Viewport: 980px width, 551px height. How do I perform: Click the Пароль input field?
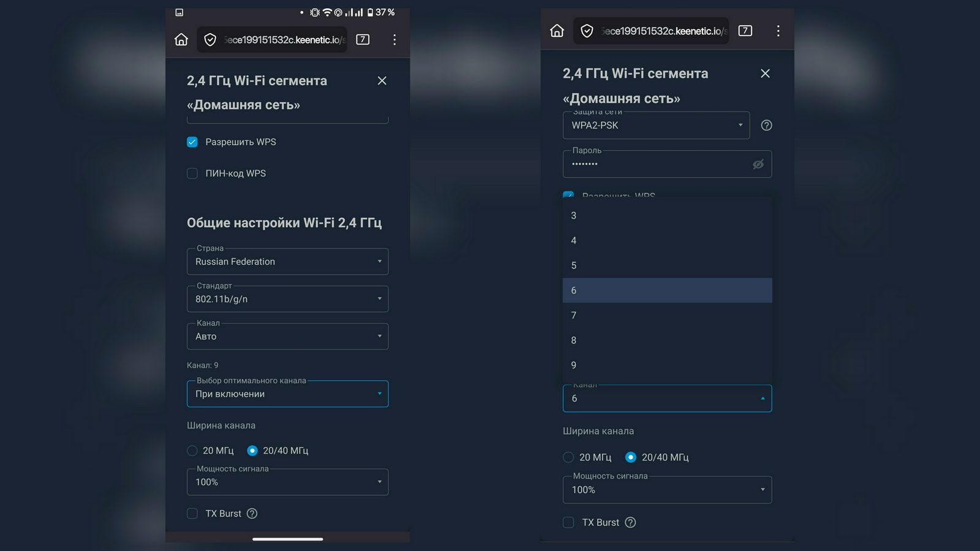[655, 165]
